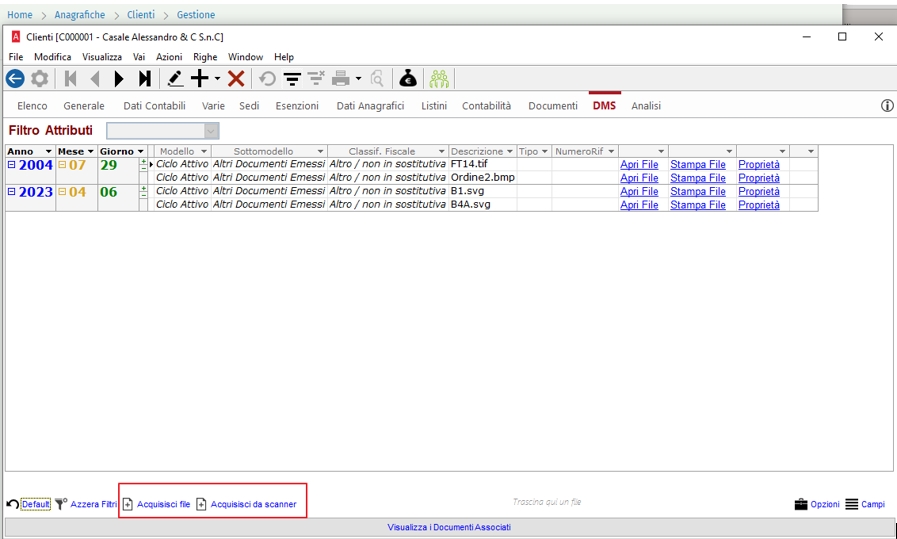Open the Mese column filter dropdown

point(90,152)
